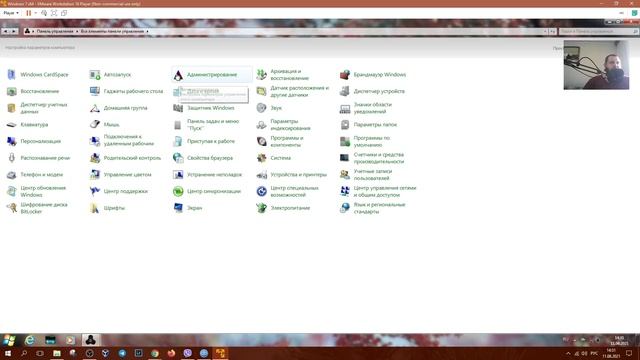640x360 pixels.
Task: Open the Приступая к работе icon
Action: 178,141
